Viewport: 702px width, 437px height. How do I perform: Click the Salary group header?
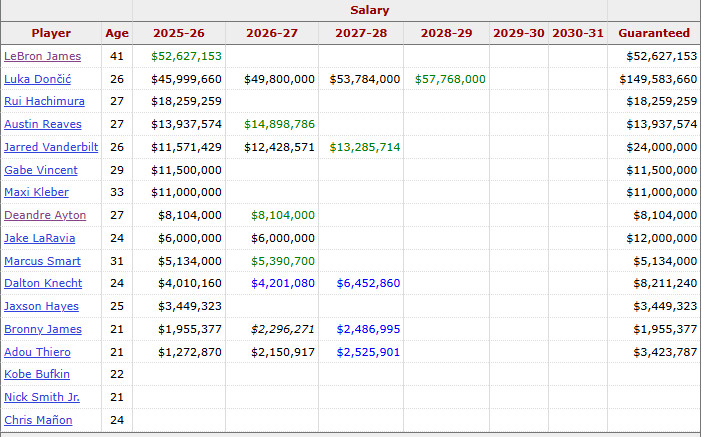pos(369,10)
